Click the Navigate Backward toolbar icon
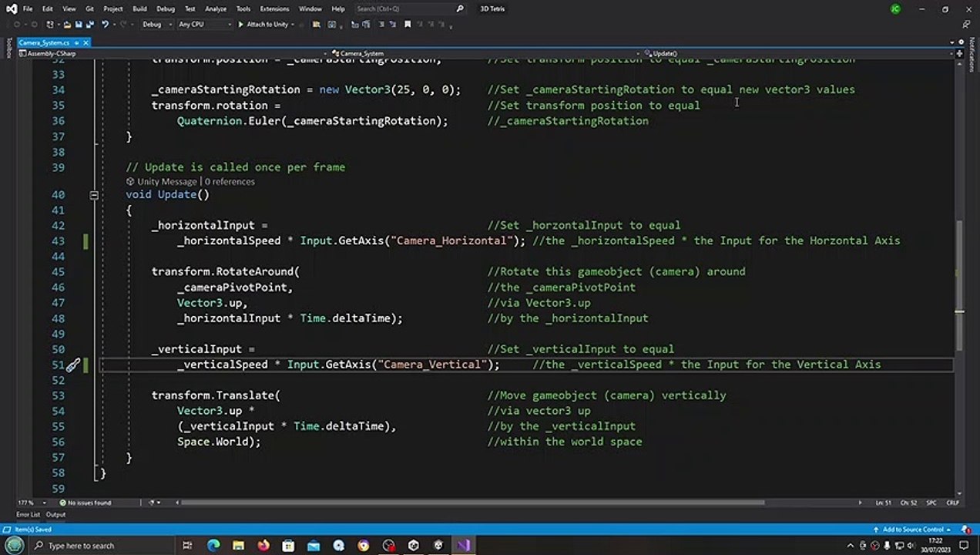This screenshot has height=555, width=980. tap(17, 25)
